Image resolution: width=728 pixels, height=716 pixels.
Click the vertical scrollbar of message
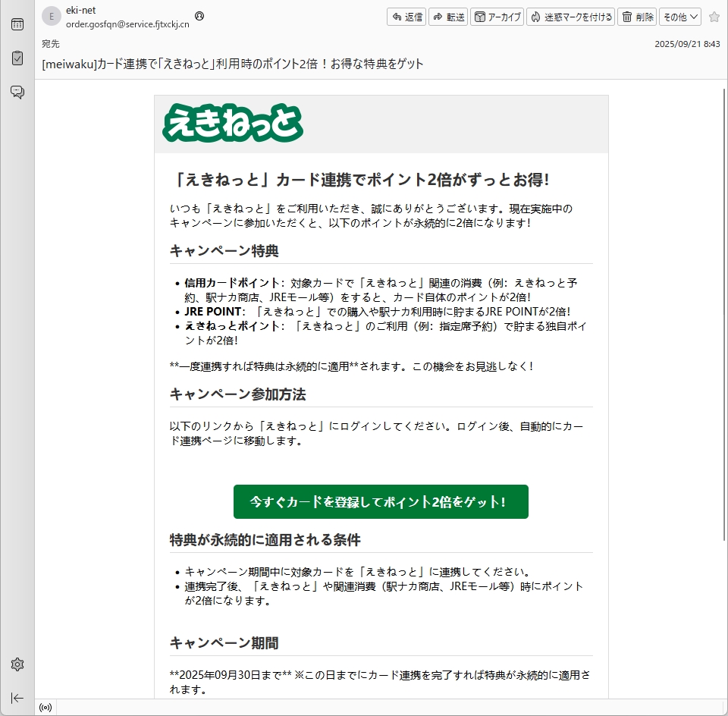pos(724,379)
